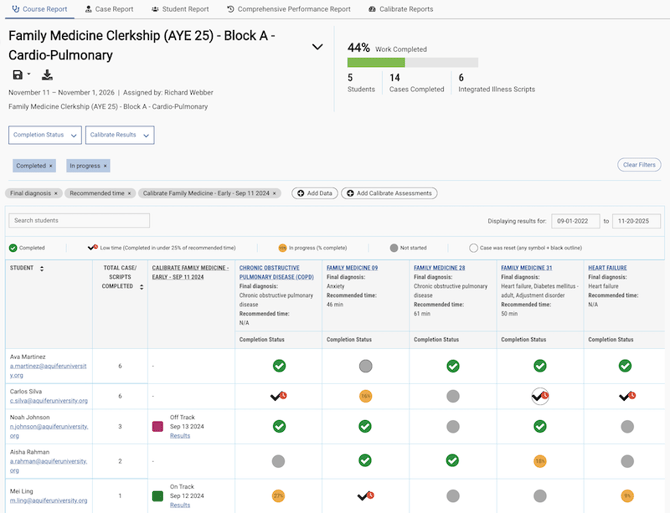
Task: Click the Search students input field
Action: tap(79, 220)
